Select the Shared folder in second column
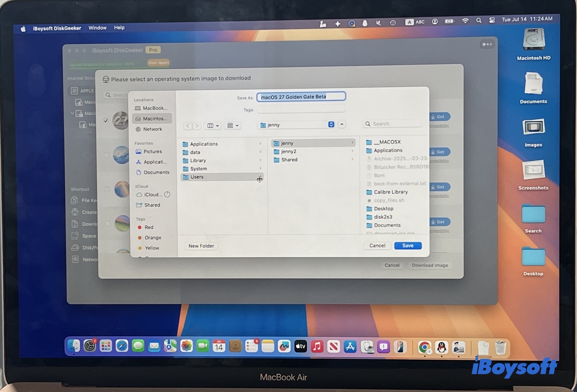This screenshot has width=577, height=392. coord(313,159)
